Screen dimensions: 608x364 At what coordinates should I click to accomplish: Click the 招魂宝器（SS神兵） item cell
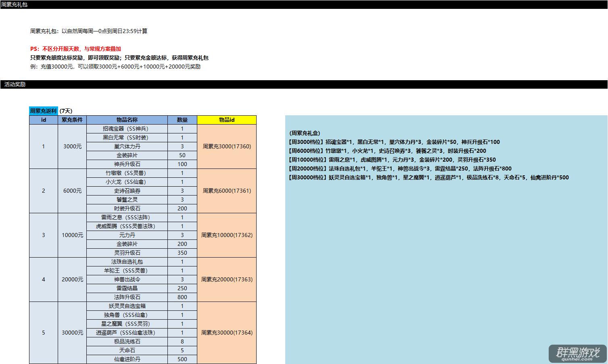(127, 129)
